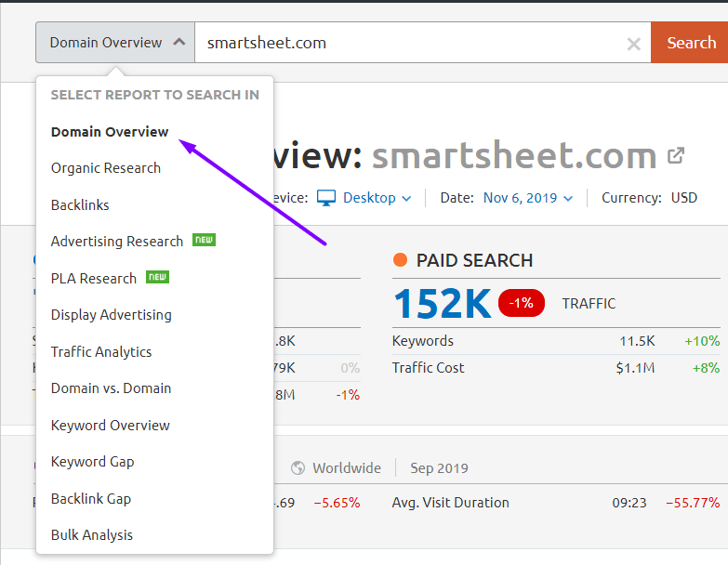The width and height of the screenshot is (728, 565).
Task: Click the red -1% traffic badge
Action: (522, 303)
